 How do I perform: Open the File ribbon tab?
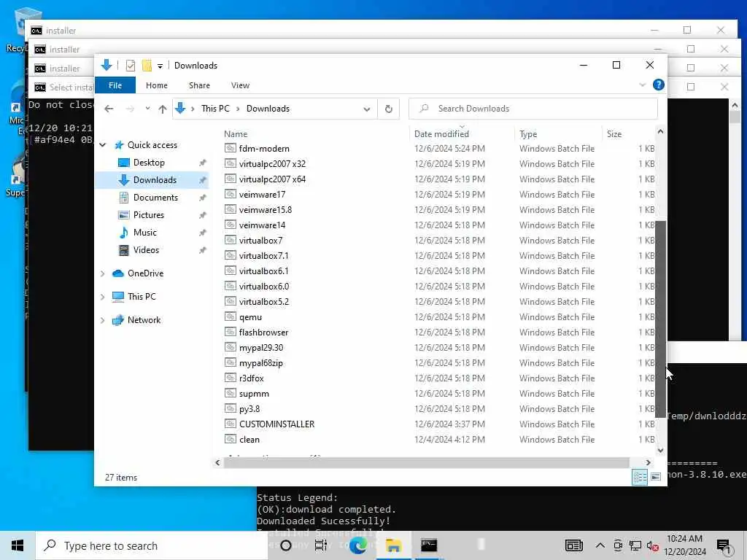click(x=115, y=85)
